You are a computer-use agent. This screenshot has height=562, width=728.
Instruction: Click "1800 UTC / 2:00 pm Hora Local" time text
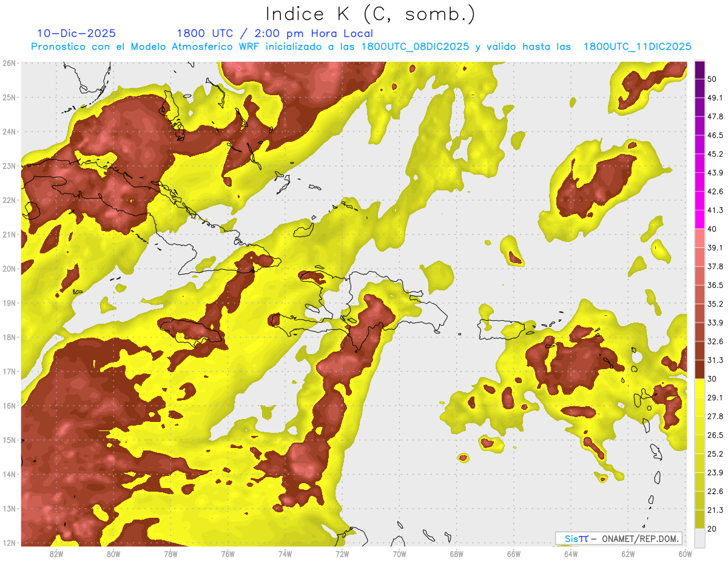[275, 33]
